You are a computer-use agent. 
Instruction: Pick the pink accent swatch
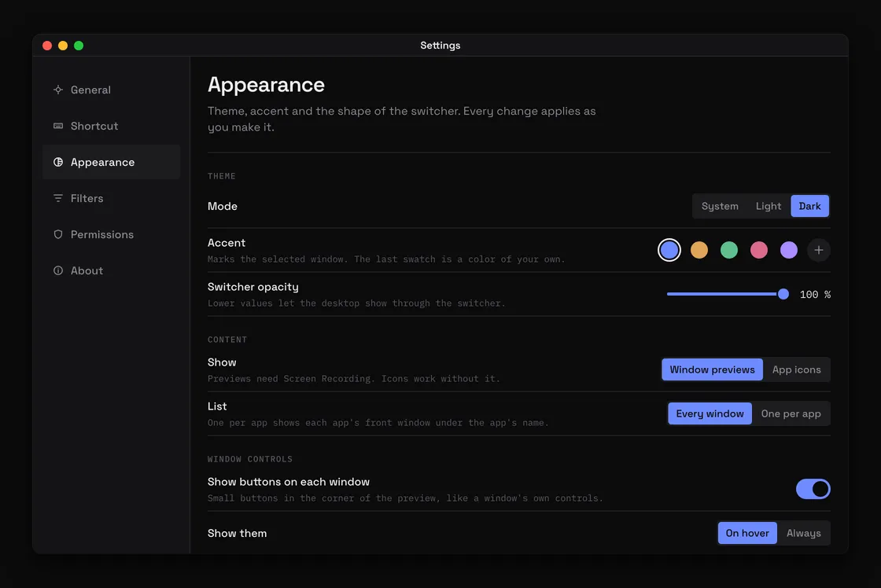click(758, 250)
